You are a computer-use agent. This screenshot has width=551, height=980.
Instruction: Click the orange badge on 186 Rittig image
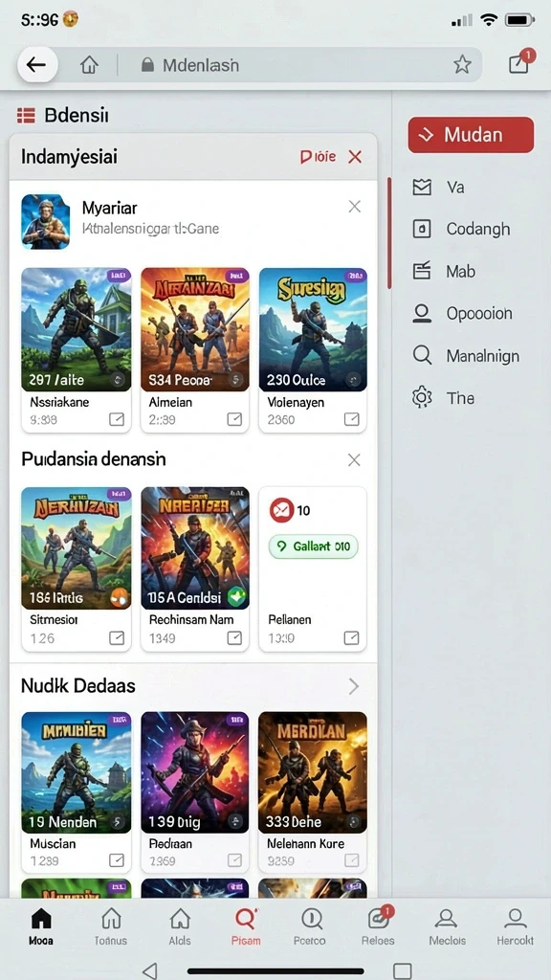click(119, 598)
